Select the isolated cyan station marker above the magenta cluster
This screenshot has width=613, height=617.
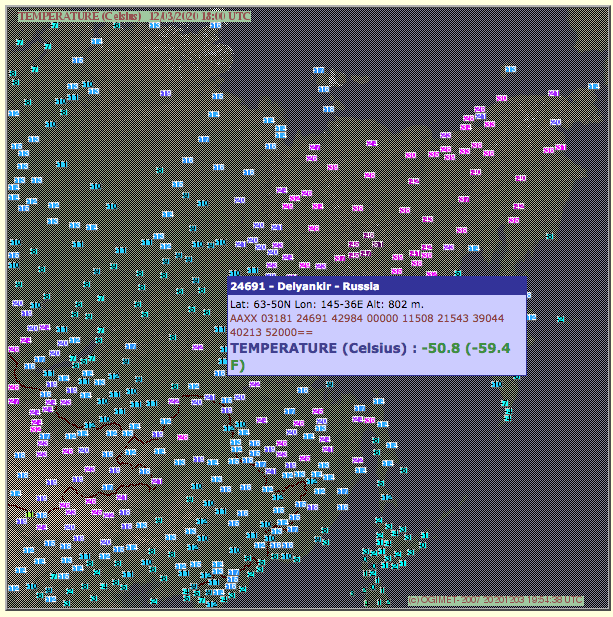click(x=511, y=70)
